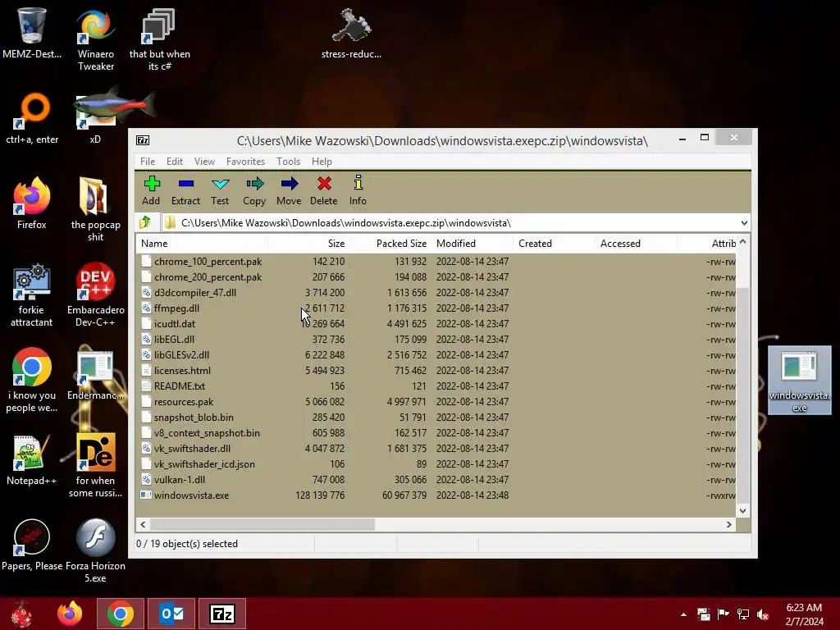
Task: Click the Copy toolbar icon
Action: tap(254, 190)
